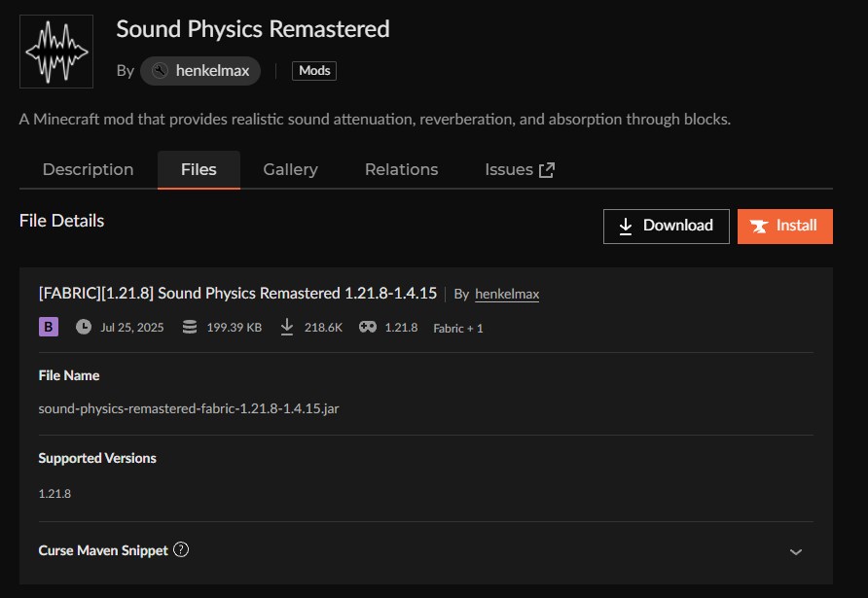The height and width of the screenshot is (598, 868).
Task: Open the Issues external link tab
Action: [x=509, y=169]
